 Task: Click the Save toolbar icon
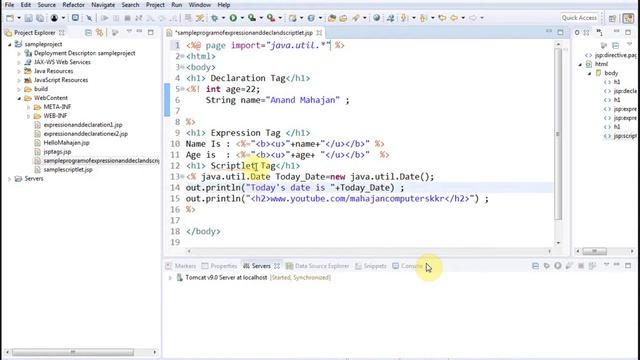[x=28, y=18]
